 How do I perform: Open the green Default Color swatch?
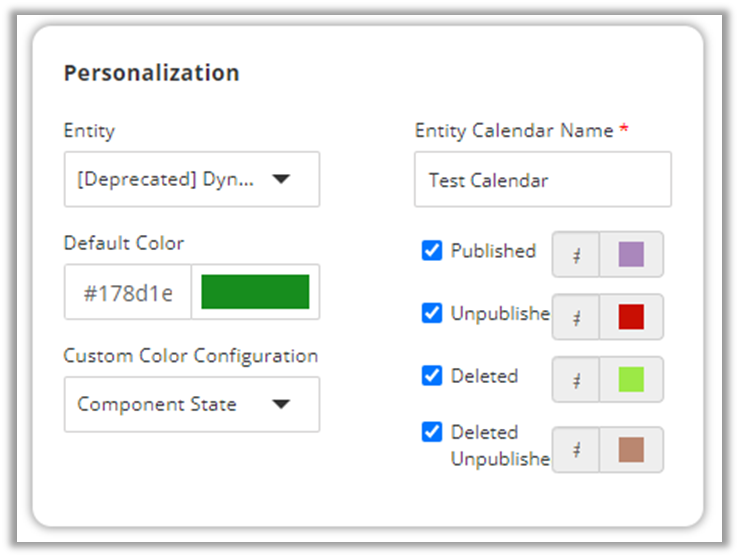[x=255, y=292]
